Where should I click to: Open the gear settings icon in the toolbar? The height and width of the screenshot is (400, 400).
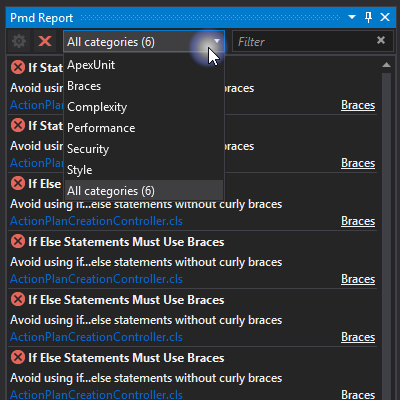pyautogui.click(x=19, y=41)
